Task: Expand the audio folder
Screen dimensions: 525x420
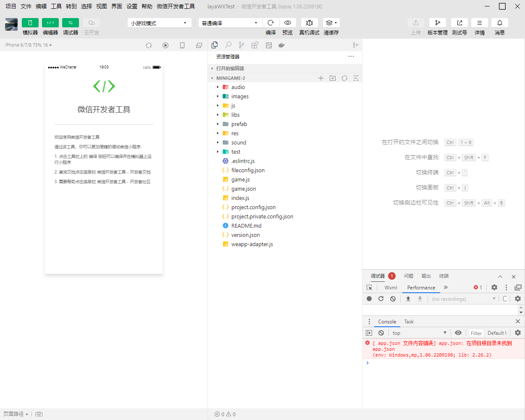Action: 285,87
